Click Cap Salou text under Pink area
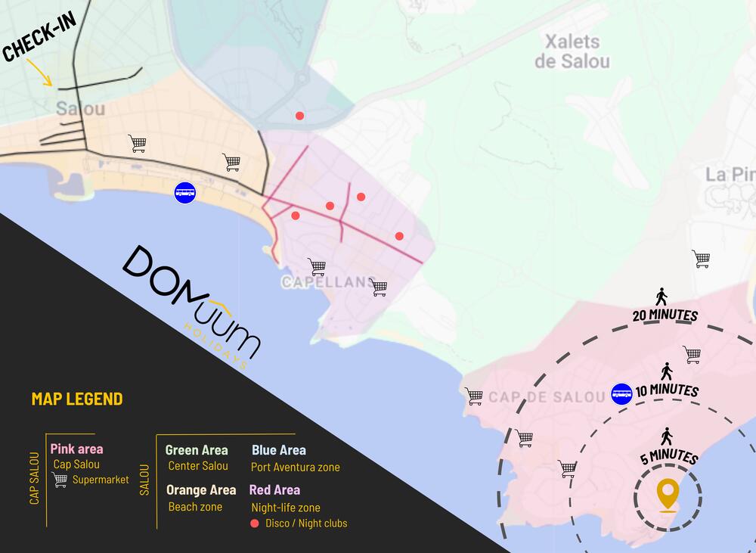Image resolution: width=756 pixels, height=553 pixels. click(76, 464)
